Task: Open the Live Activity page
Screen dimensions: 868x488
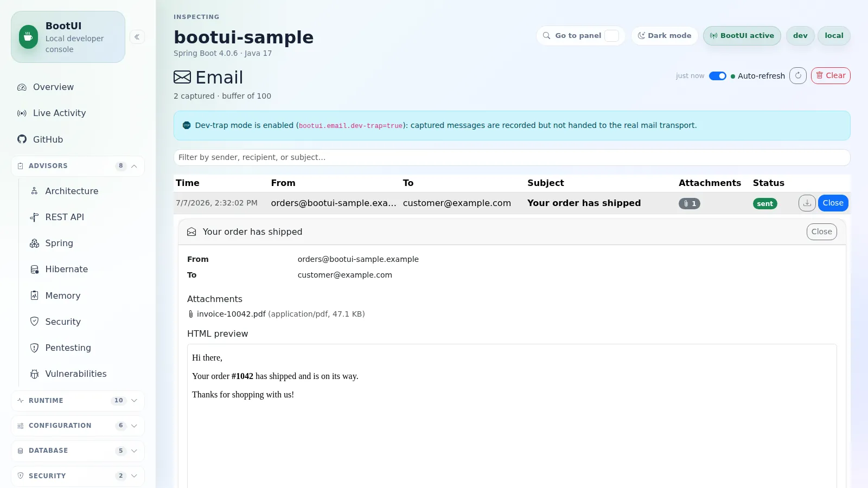Action: tap(78, 113)
